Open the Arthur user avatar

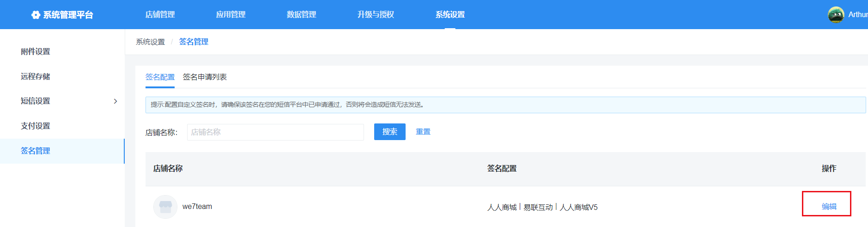click(x=836, y=14)
